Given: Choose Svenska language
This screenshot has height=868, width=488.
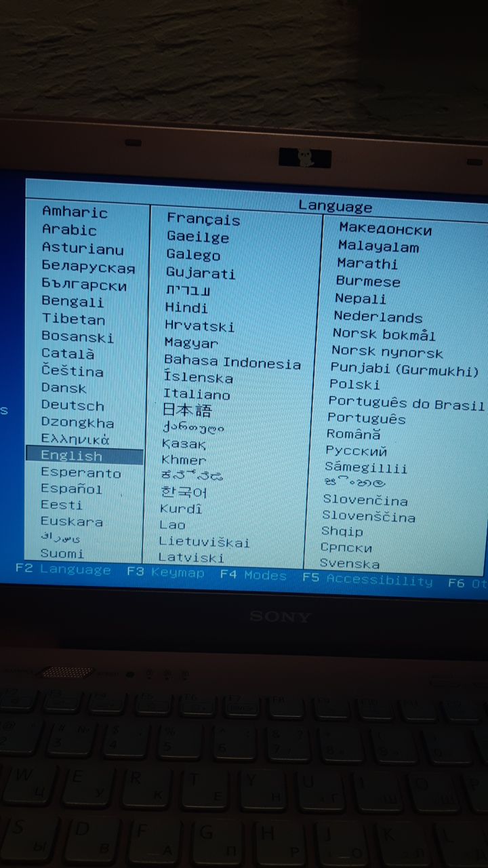Looking at the screenshot, I should pos(350,564).
